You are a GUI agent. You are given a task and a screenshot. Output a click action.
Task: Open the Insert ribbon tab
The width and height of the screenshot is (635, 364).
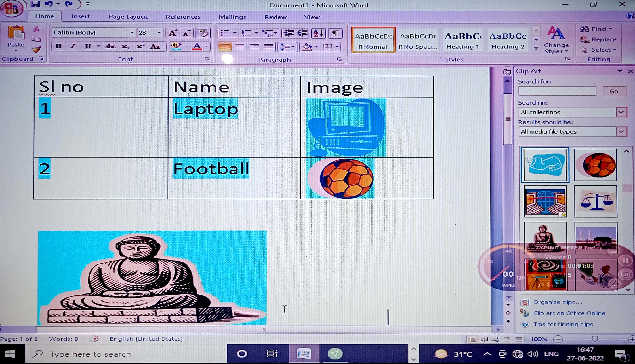click(80, 16)
